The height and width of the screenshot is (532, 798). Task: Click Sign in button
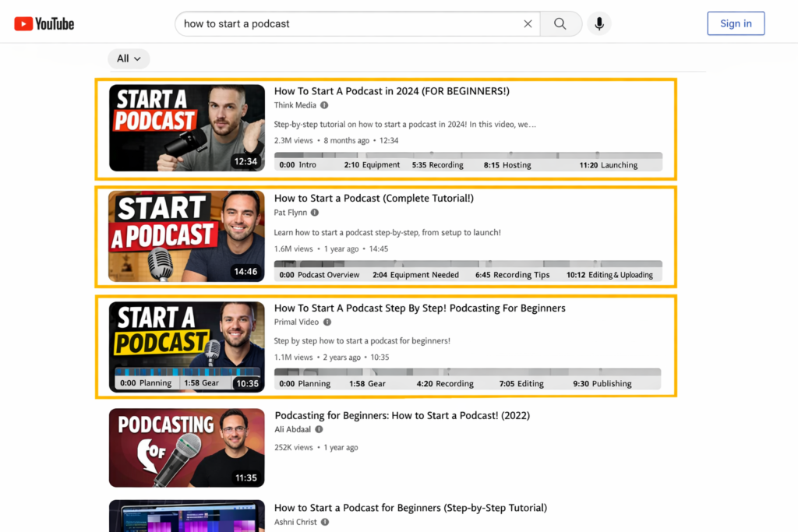click(736, 23)
